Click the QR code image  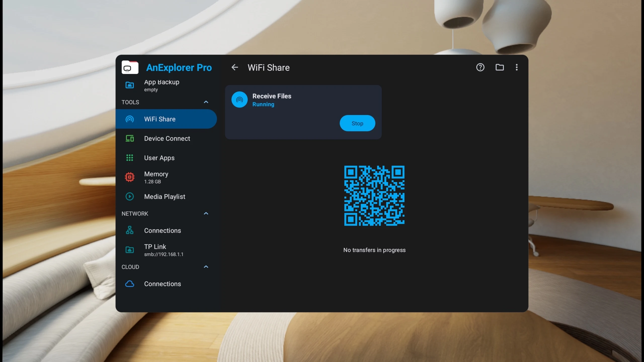374,196
